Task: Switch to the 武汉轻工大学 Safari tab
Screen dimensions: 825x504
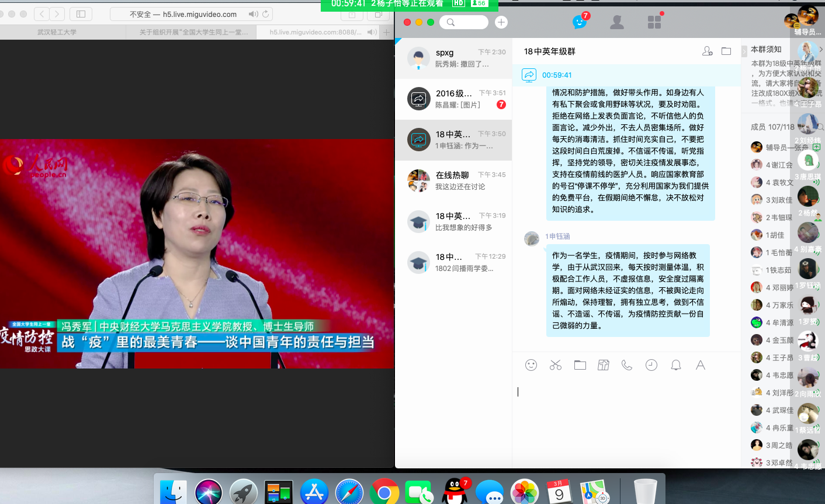Action: 57,32
